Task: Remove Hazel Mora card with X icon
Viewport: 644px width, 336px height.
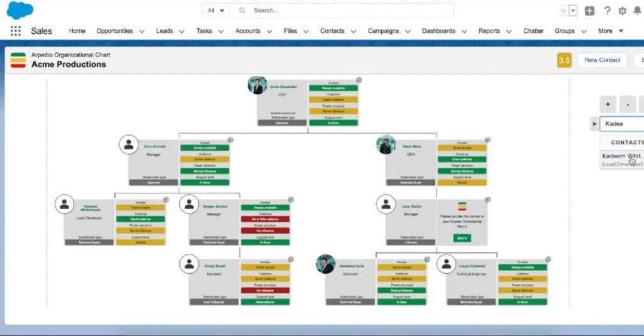Action: click(x=487, y=140)
